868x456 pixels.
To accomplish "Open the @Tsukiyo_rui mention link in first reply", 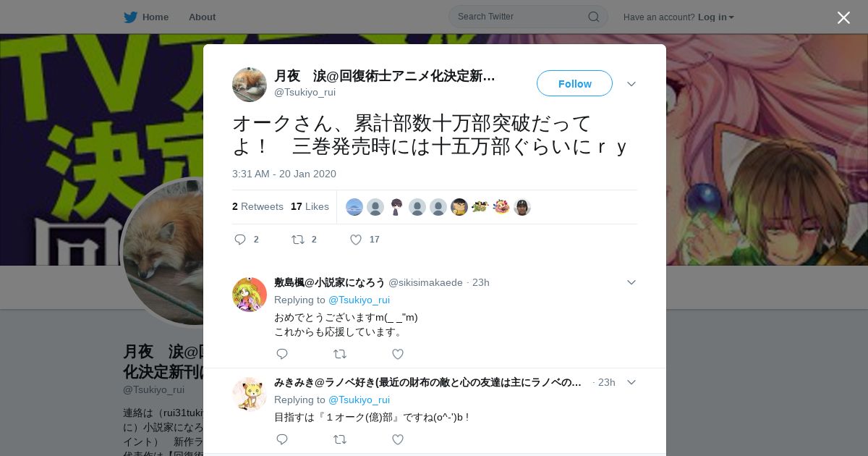I will pos(359,300).
